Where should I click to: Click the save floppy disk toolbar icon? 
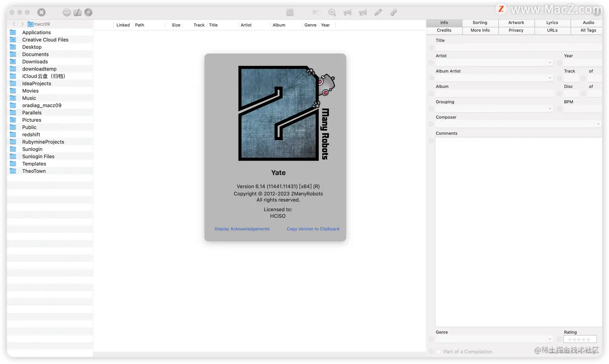tap(290, 12)
